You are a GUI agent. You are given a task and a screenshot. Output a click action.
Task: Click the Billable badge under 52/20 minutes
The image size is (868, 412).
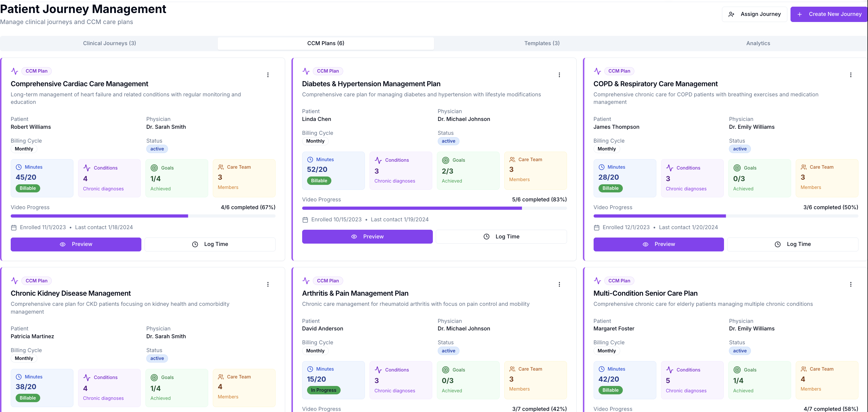(x=319, y=181)
